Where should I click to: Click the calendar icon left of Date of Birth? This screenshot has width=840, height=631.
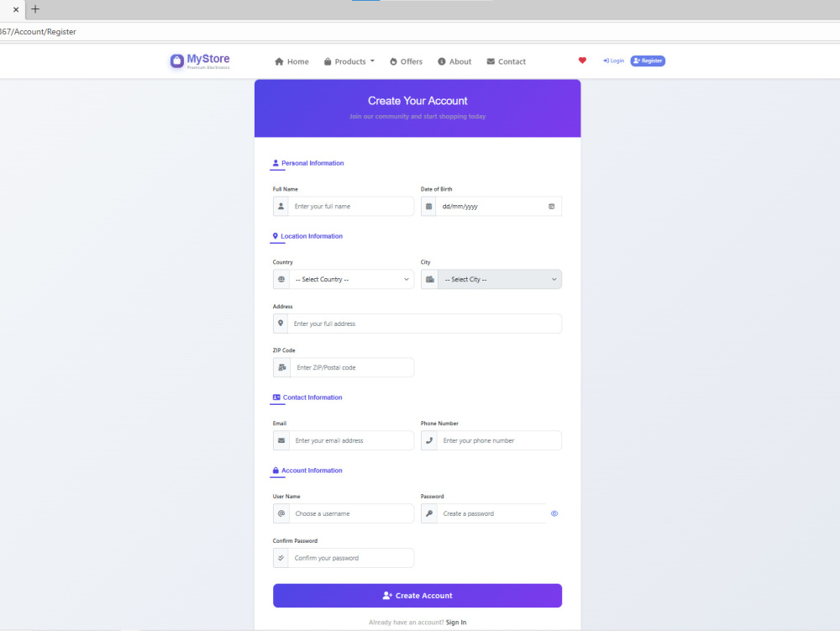(428, 206)
